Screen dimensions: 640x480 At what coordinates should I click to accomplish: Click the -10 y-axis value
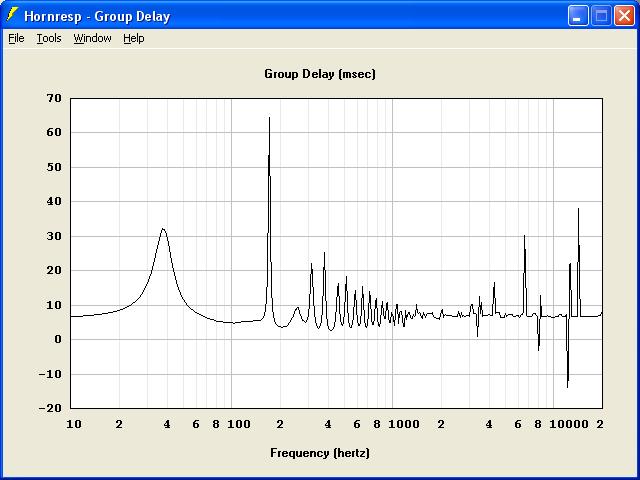click(50, 374)
